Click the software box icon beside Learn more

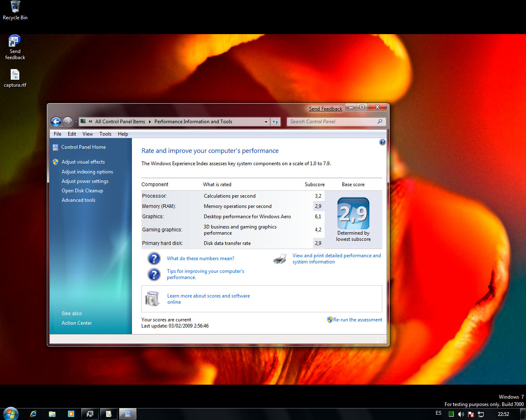pyautogui.click(x=152, y=299)
